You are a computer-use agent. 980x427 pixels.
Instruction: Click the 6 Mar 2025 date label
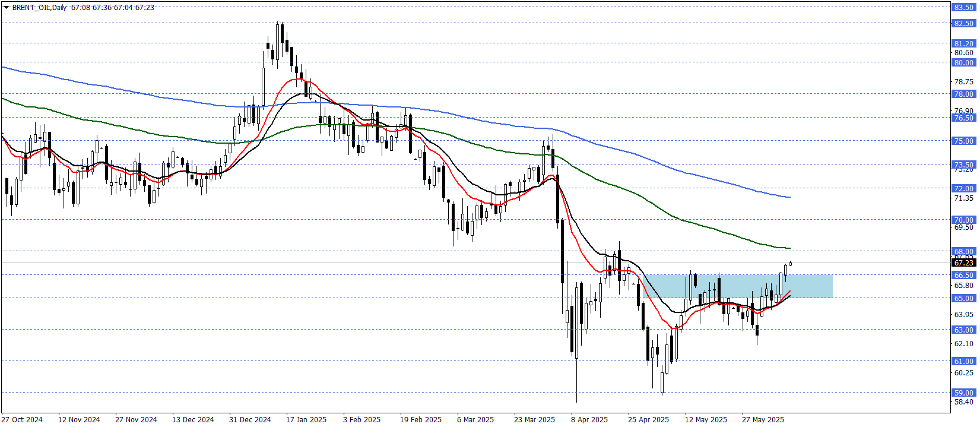click(475, 419)
